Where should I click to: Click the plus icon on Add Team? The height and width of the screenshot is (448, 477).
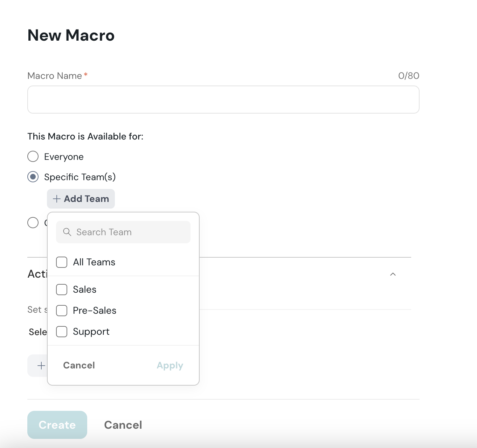(x=56, y=199)
